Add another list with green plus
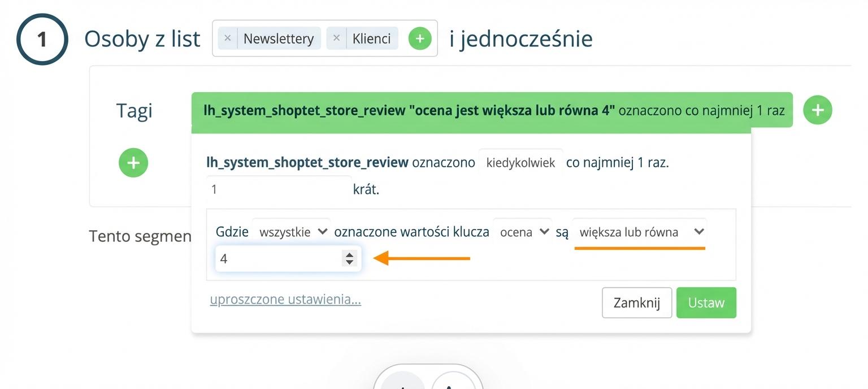 tap(420, 38)
